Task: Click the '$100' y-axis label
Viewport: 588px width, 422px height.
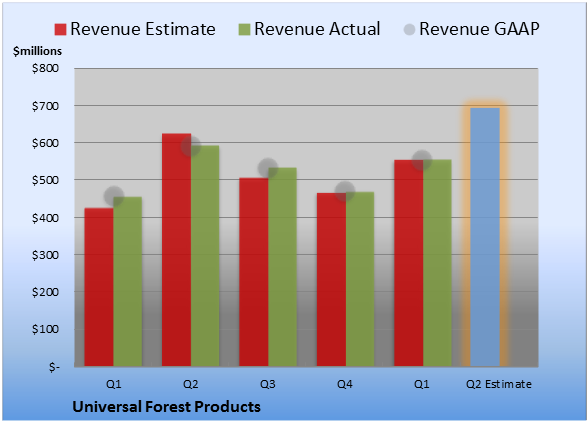Action: (x=45, y=329)
